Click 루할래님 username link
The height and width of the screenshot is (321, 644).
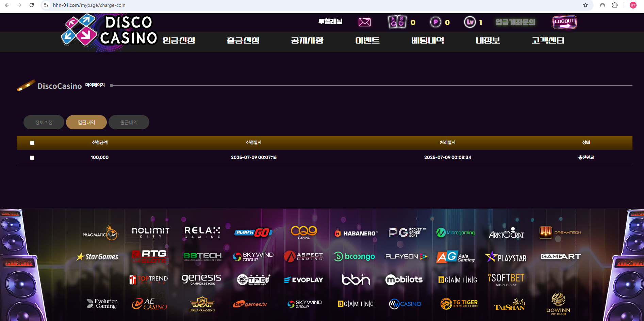tap(330, 21)
